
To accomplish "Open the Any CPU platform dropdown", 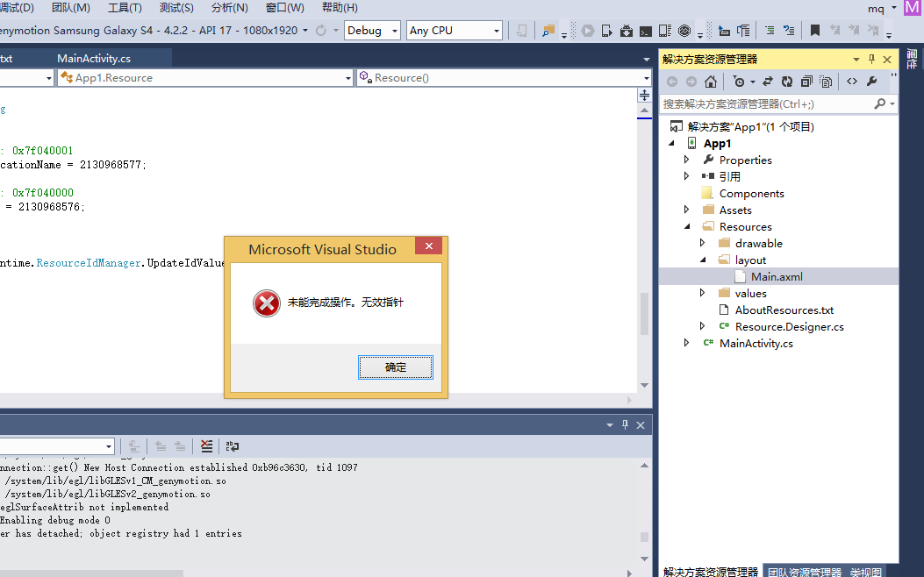I will click(x=455, y=31).
